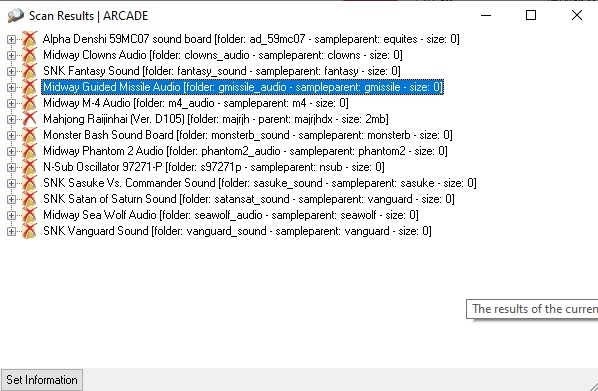Click missing-set icon for SNK Vanguard Sound

(29, 231)
